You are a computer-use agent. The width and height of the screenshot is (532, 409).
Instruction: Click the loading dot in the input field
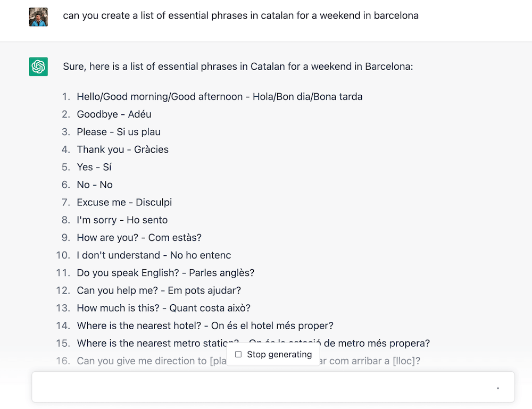498,388
